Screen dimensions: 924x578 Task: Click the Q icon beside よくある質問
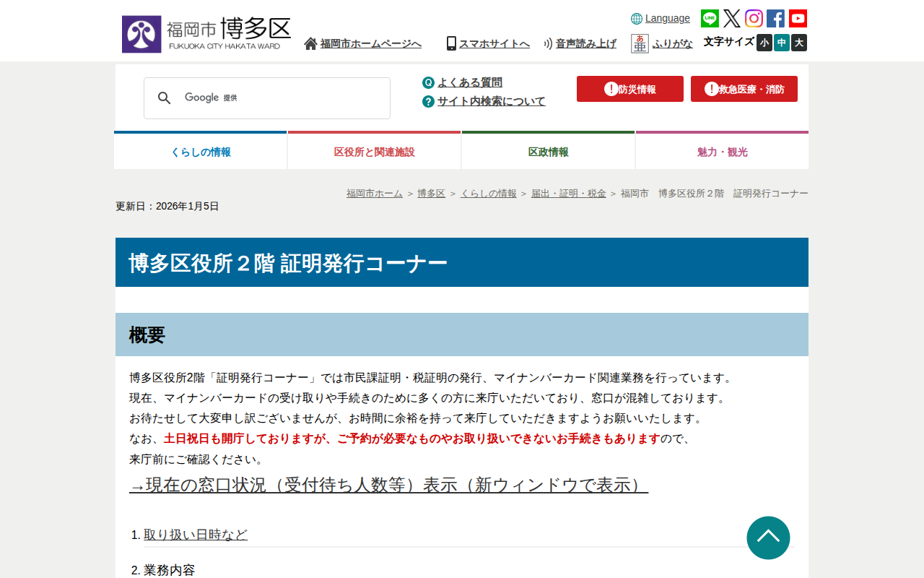428,82
